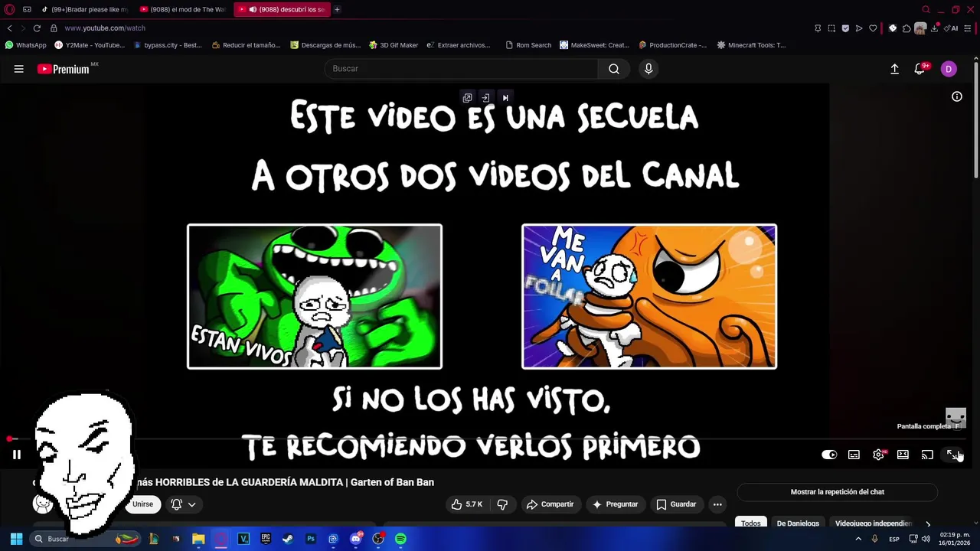
Task: Open Epic Games from the taskbar
Action: [x=266, y=539]
